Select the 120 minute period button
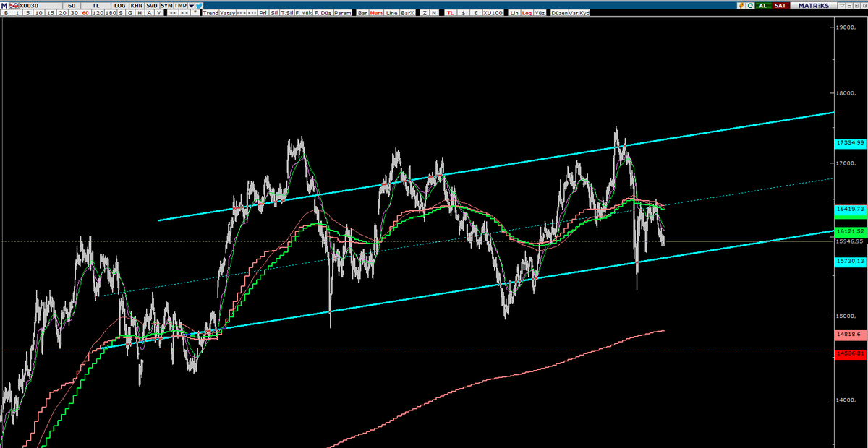Screen dimensions: 868x448 (98, 13)
